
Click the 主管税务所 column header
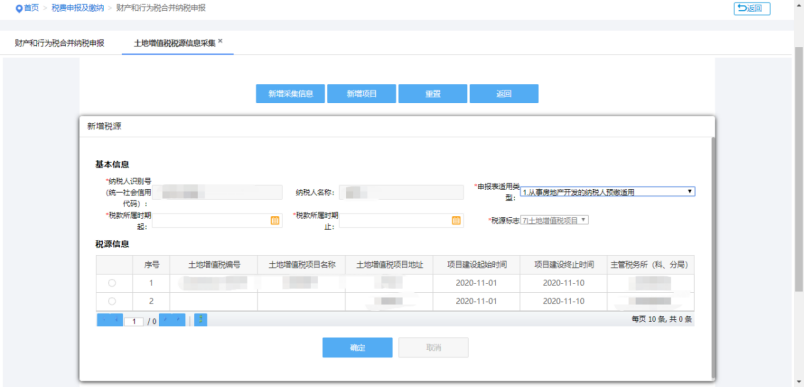tap(651, 265)
